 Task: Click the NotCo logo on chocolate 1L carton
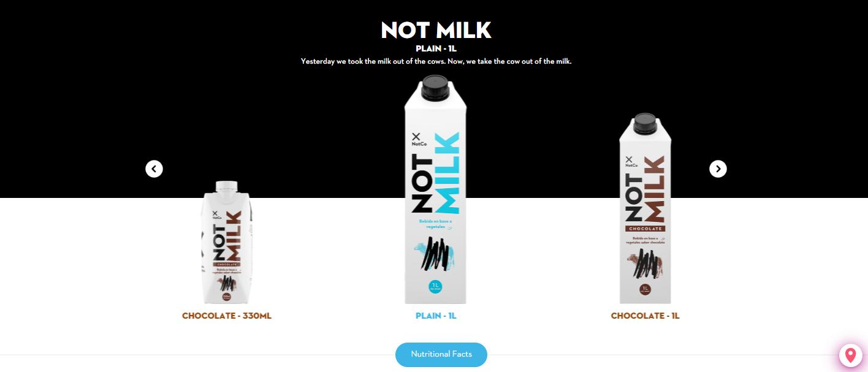(x=630, y=162)
